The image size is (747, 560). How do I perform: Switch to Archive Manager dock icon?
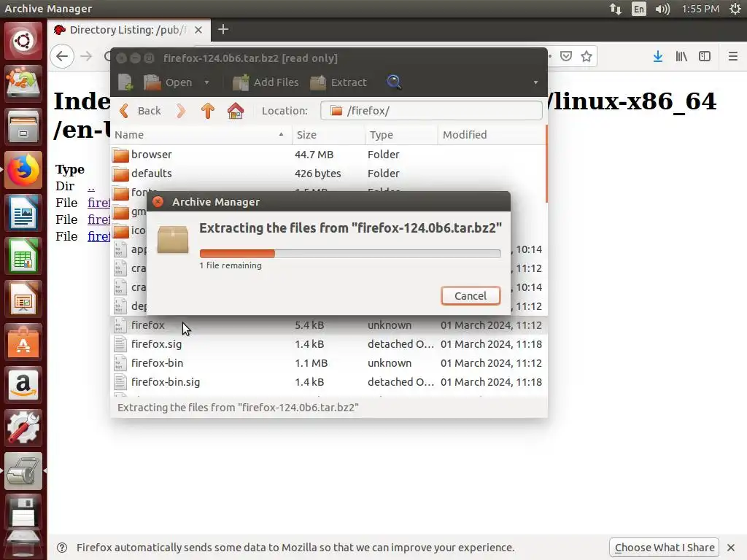click(x=23, y=471)
